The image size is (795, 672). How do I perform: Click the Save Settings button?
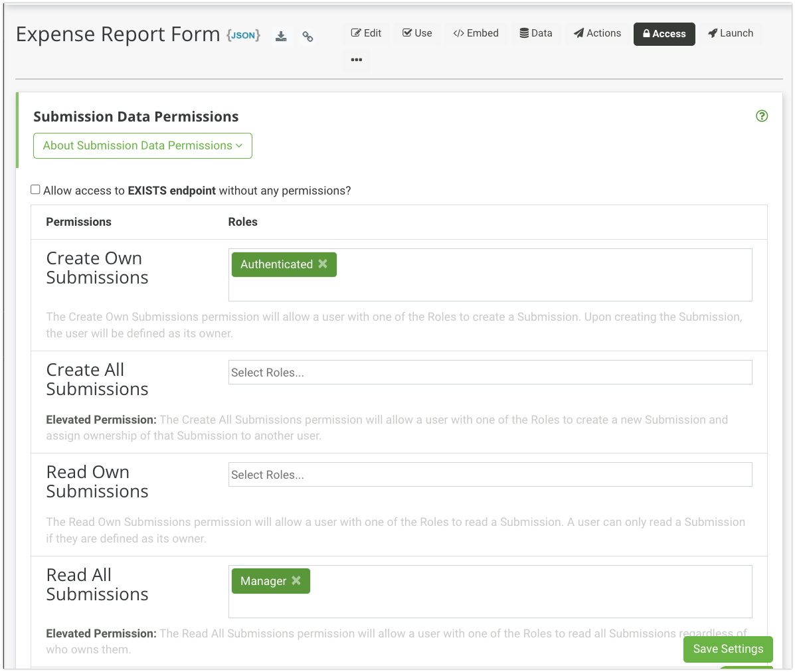coord(728,649)
